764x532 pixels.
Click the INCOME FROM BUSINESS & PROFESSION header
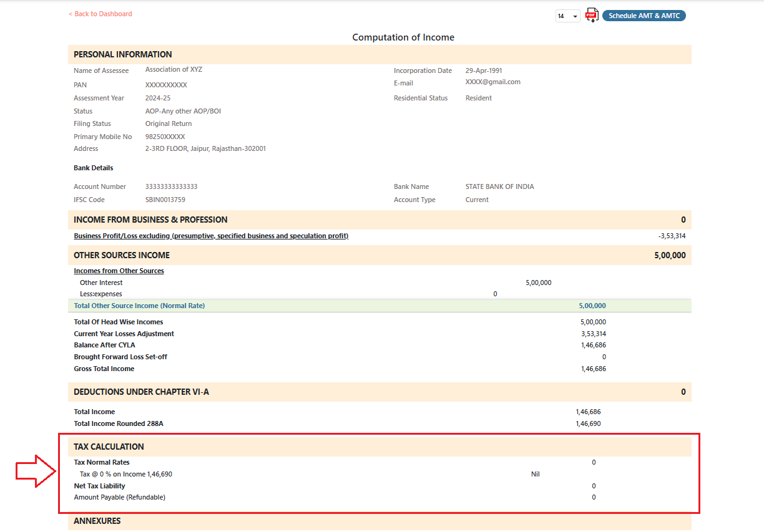(x=380, y=220)
